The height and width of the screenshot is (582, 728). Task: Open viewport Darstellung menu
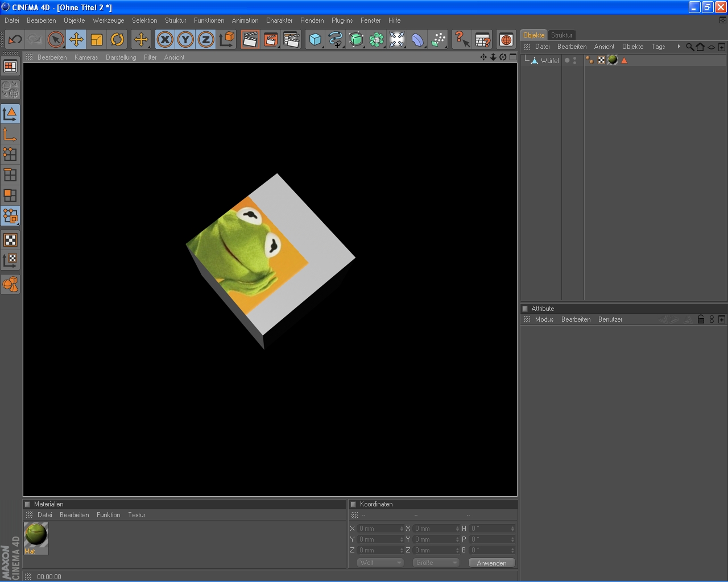point(121,57)
